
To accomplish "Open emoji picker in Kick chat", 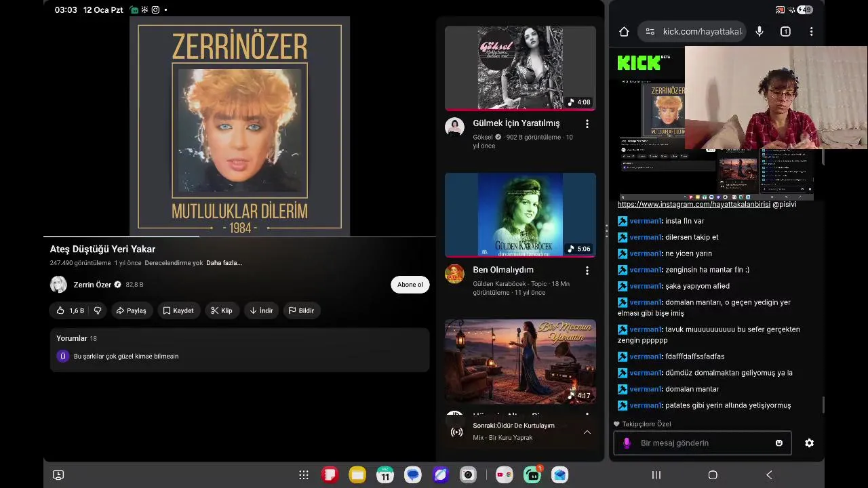I will tap(778, 443).
